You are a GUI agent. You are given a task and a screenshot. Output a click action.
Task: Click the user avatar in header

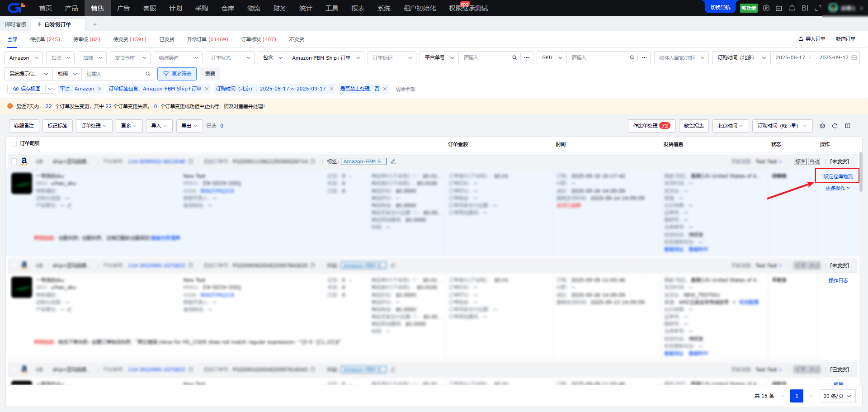pos(833,8)
